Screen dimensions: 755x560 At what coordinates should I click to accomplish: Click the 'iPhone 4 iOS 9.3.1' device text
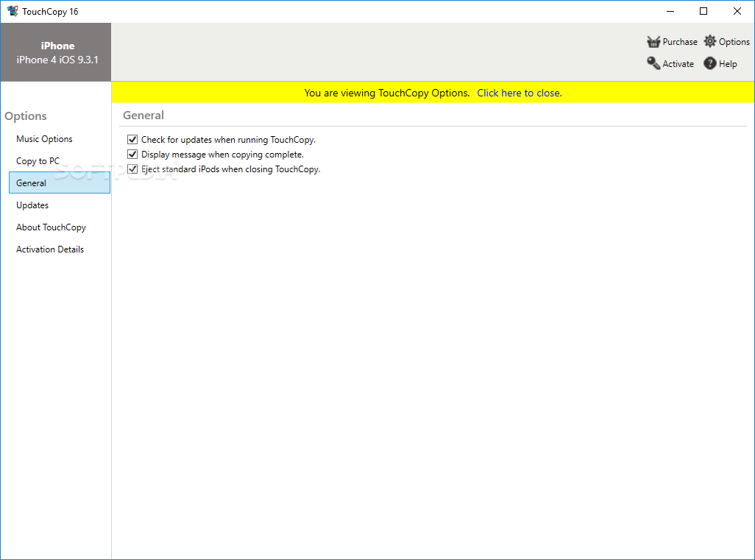click(57, 60)
